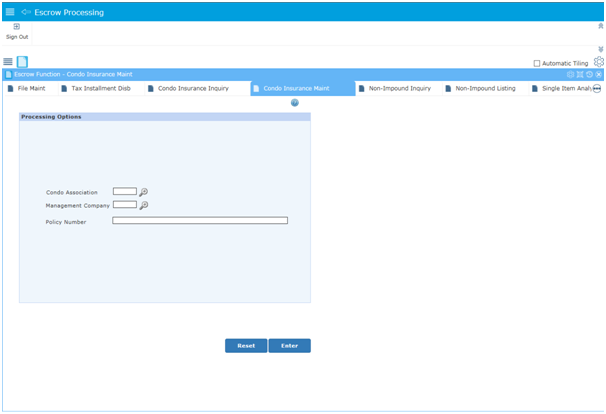Viewport: 606px width, 414px height.
Task: Switch to the Single Item Analysis tab
Action: coord(562,89)
